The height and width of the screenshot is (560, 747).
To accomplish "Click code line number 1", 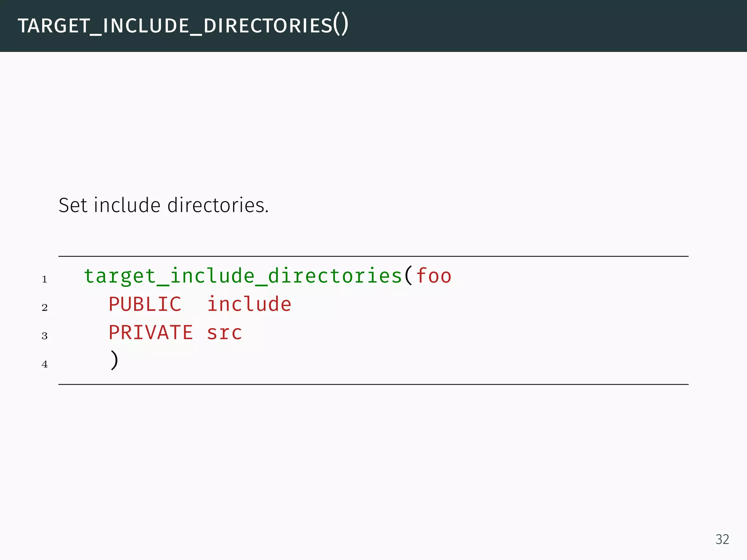I will pos(44,280).
